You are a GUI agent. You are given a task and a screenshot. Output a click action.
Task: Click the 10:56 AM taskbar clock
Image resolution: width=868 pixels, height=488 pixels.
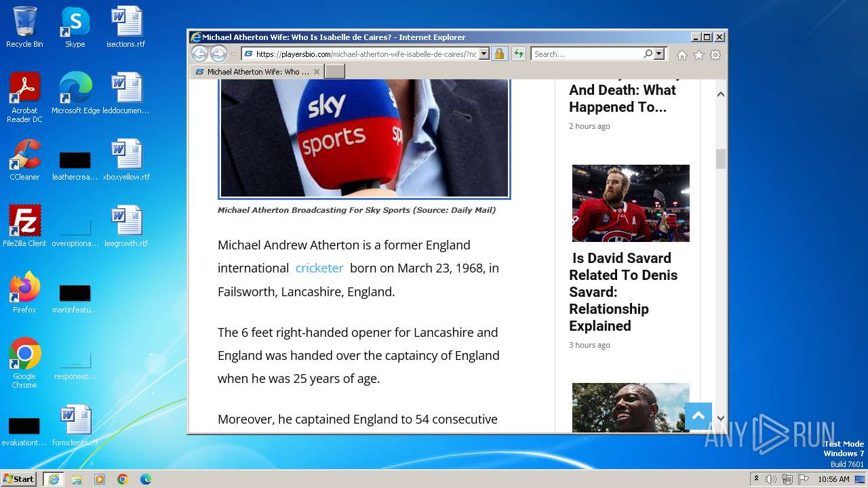(833, 479)
